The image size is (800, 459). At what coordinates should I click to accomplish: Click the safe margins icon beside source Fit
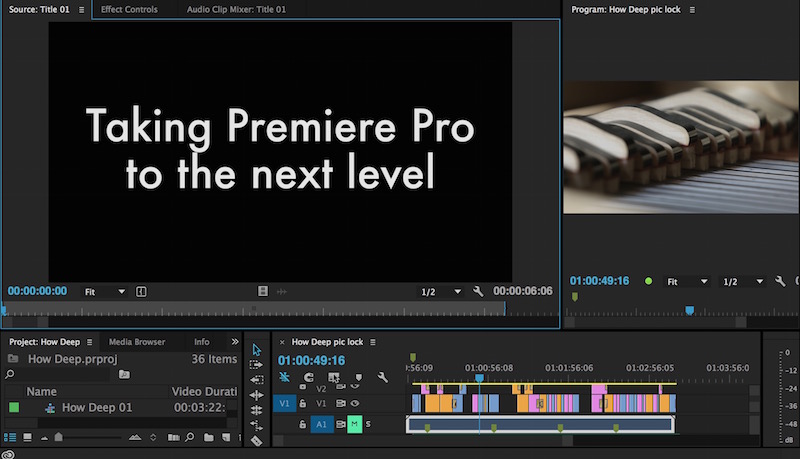tap(141, 291)
